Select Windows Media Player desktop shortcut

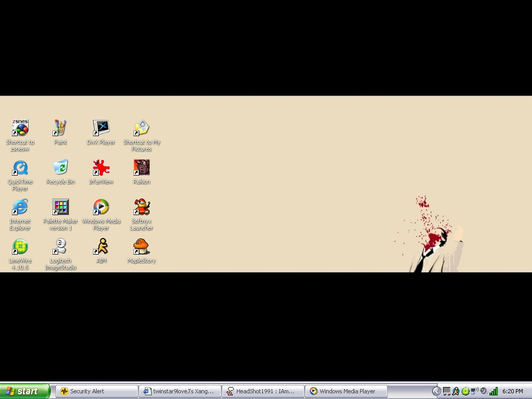click(101, 207)
